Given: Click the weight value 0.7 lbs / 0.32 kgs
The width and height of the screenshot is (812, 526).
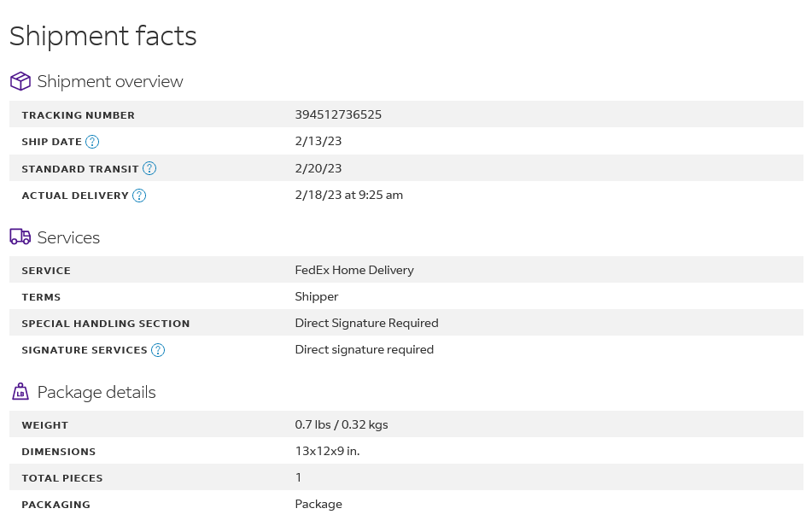Looking at the screenshot, I should tap(342, 424).
